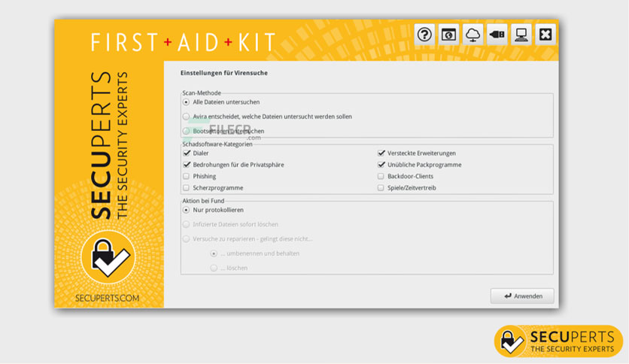Select "Nur protokollieren" action option
629x364 pixels.
186,210
